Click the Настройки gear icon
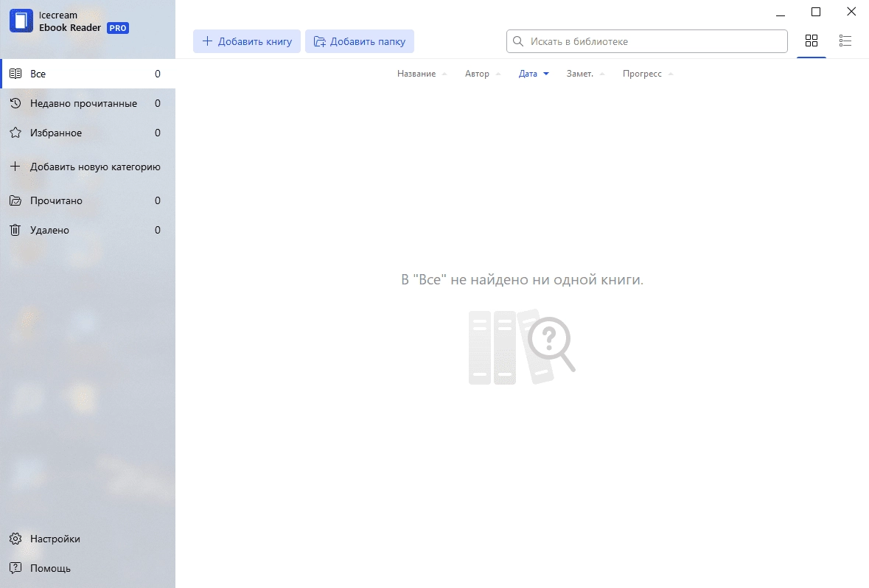869x588 pixels. [15, 539]
